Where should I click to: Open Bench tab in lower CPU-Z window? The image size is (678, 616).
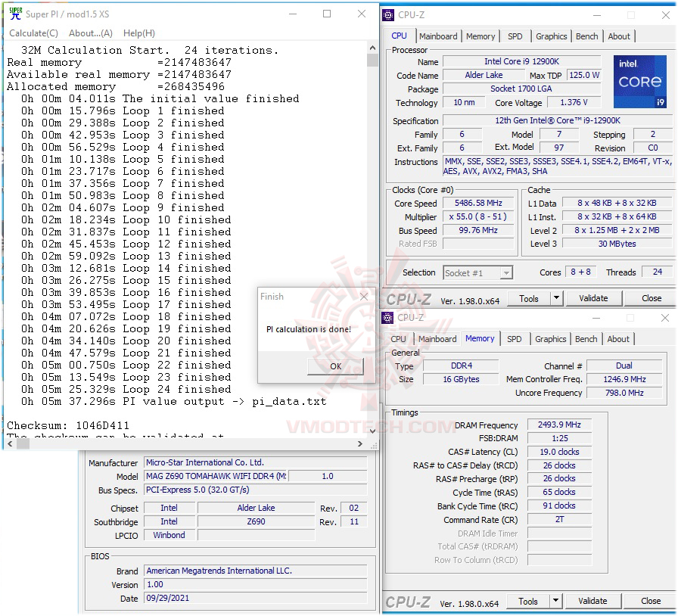pyautogui.click(x=586, y=339)
